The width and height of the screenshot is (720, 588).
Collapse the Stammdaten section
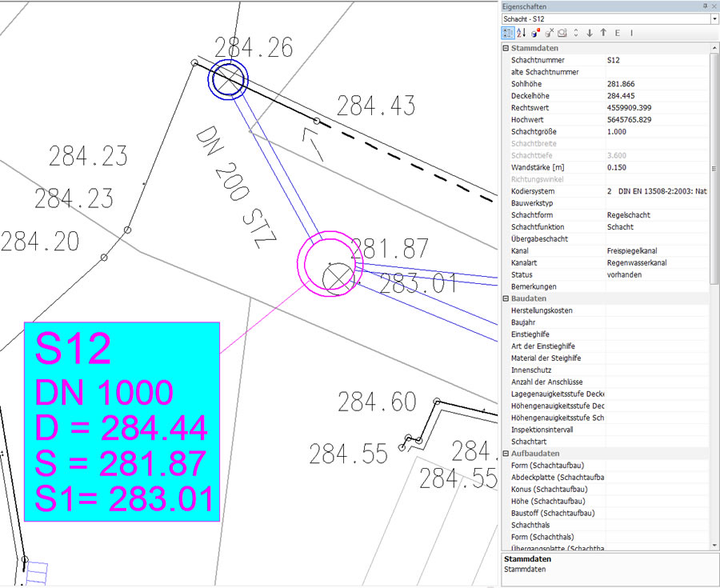506,48
